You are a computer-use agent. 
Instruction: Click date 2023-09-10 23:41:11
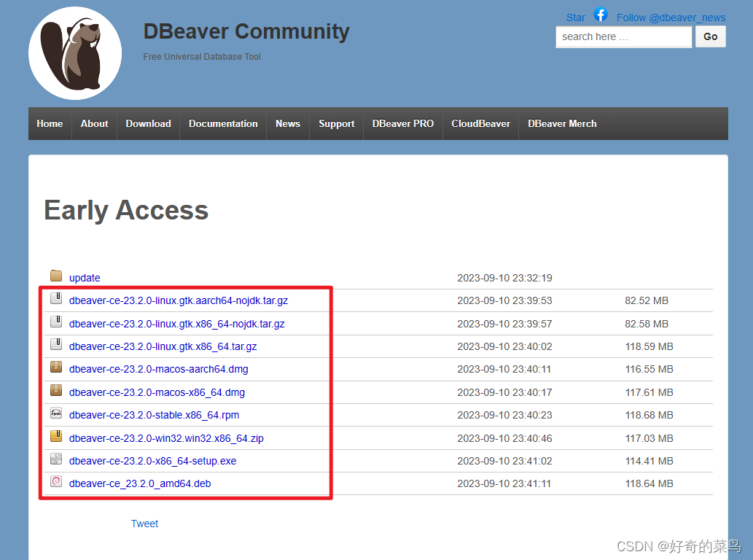pyautogui.click(x=504, y=483)
